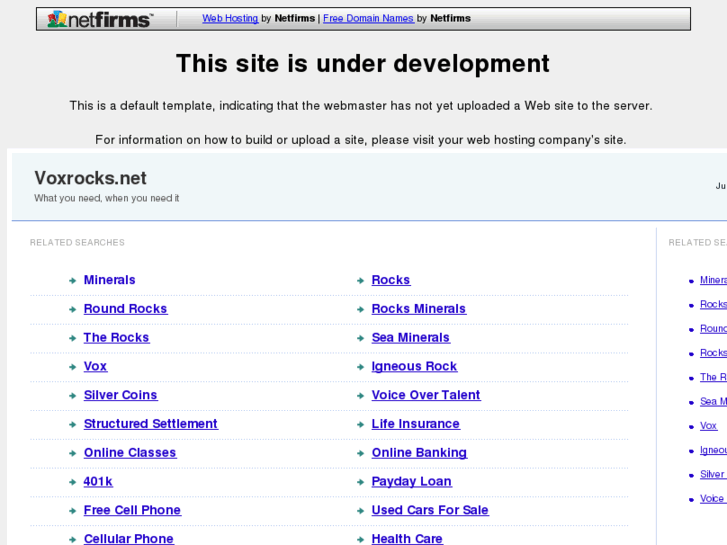Open the Web Hosting link
This screenshot has width=727, height=545.
pos(230,18)
